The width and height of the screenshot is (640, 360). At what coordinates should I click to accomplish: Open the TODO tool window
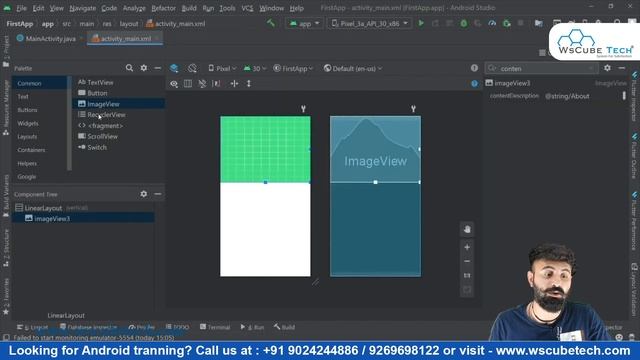[x=178, y=327]
